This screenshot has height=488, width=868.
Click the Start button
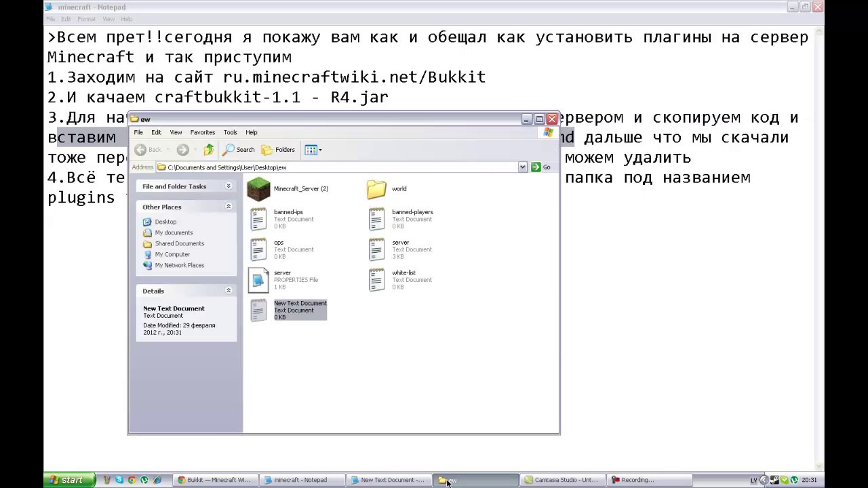(68, 480)
